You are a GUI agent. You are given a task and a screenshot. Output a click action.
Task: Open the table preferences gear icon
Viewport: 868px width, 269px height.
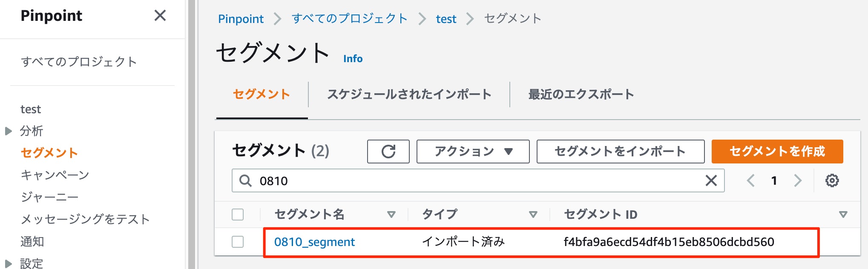point(832,180)
